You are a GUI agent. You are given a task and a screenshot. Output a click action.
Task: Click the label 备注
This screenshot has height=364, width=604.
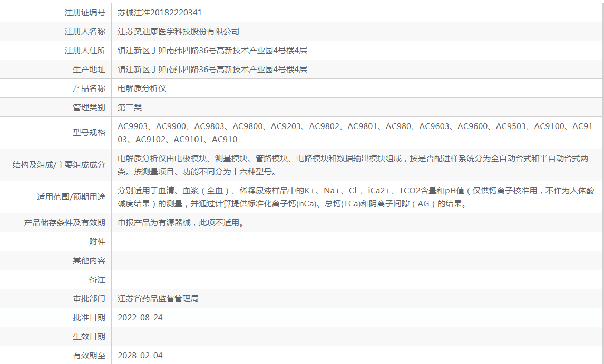point(97,279)
